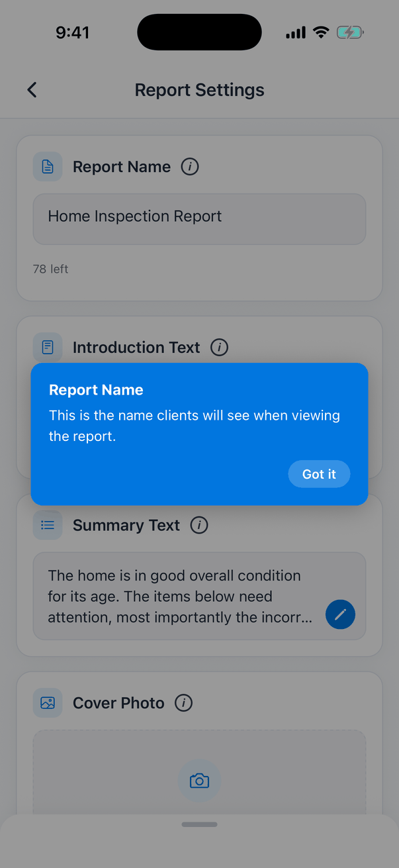Click the Cover Photo section label
This screenshot has height=868, width=399.
(x=118, y=702)
